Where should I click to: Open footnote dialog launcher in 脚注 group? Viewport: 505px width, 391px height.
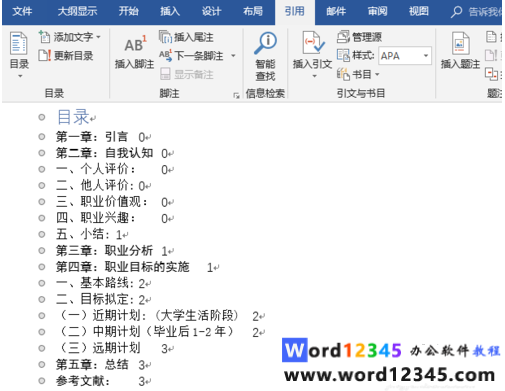tap(236, 96)
